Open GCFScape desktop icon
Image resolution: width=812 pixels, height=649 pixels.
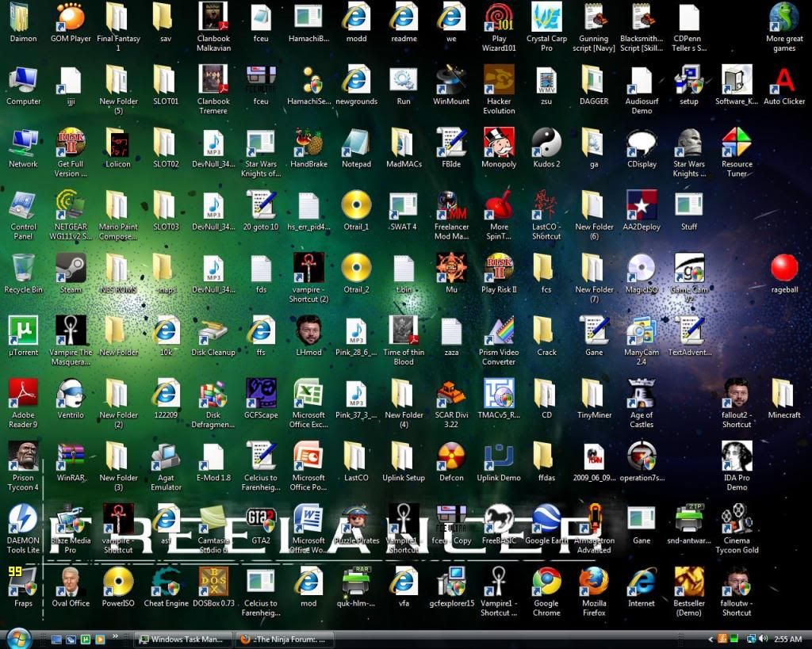click(x=261, y=393)
